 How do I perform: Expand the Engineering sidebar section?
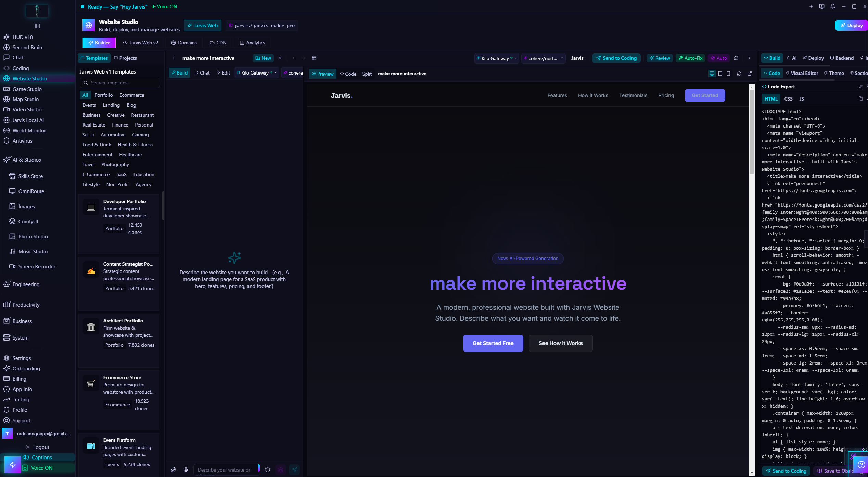pyautogui.click(x=26, y=284)
